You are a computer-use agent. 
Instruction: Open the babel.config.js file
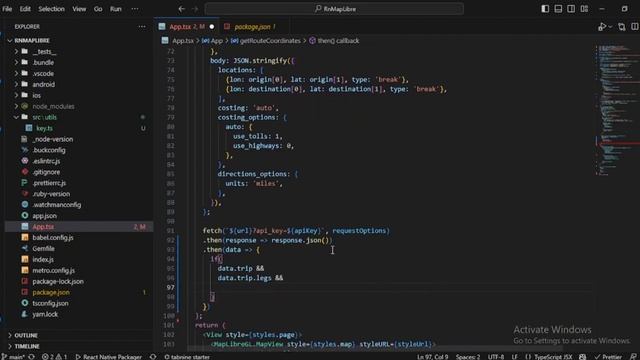pyautogui.click(x=53, y=238)
